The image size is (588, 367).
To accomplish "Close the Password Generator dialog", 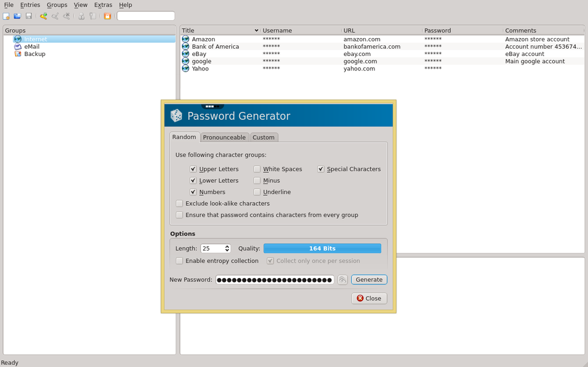I will pos(369,298).
